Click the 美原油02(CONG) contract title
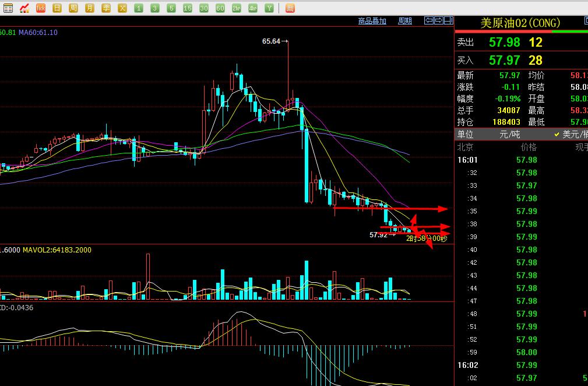Image resolution: width=588 pixels, height=386 pixels. click(x=520, y=23)
